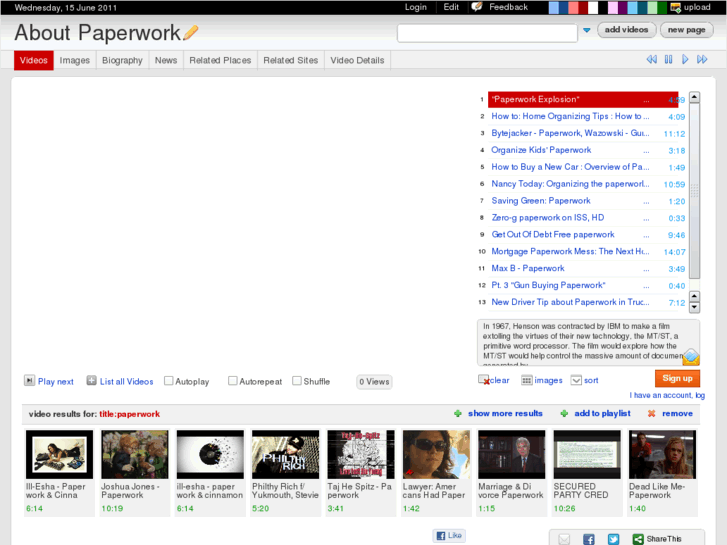Image resolution: width=727 pixels, height=545 pixels.
Task: Skip to next video with fast-forward icon
Action: tap(702, 60)
